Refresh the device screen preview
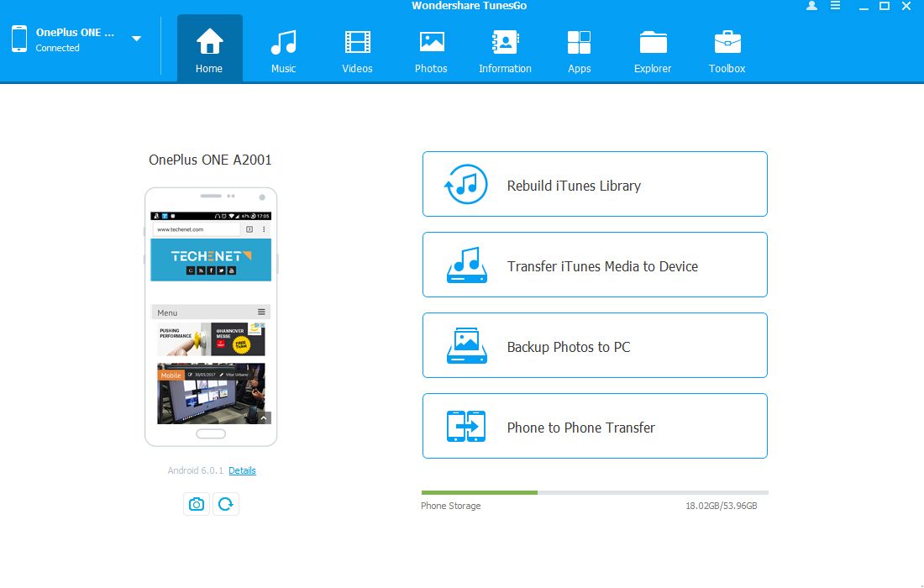Image resolution: width=924 pixels, height=588 pixels. (225, 504)
